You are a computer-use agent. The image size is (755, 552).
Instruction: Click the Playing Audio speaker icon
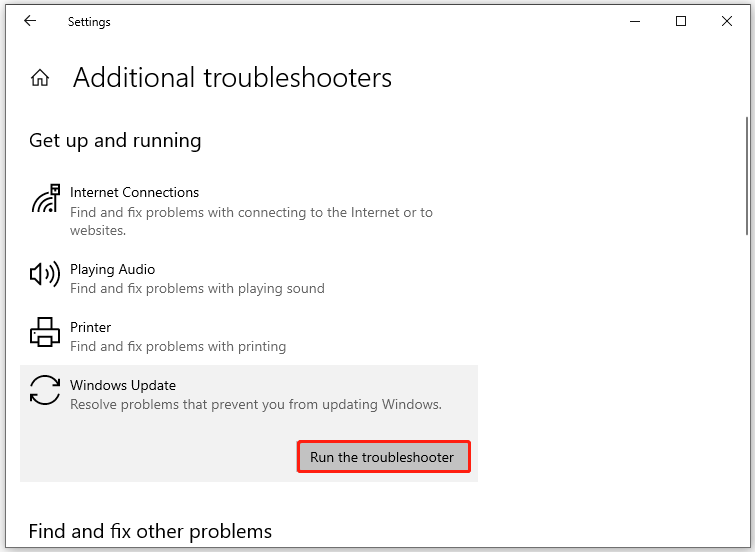pyautogui.click(x=45, y=275)
